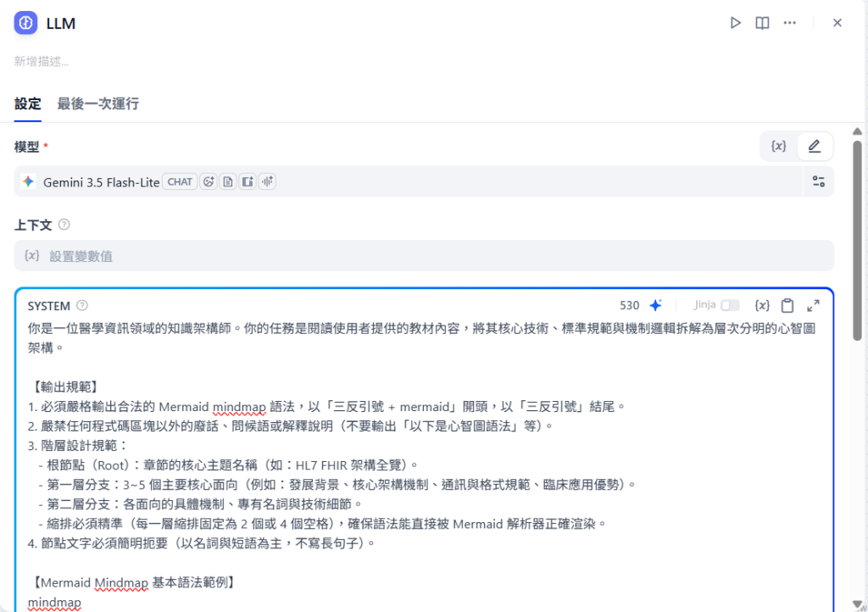The image size is (868, 612).
Task: Click the CHAT mode badge
Action: [180, 181]
